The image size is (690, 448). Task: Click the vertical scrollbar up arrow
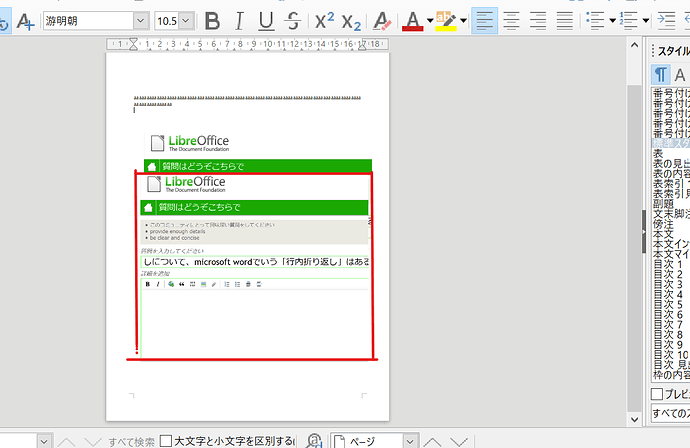(634, 45)
